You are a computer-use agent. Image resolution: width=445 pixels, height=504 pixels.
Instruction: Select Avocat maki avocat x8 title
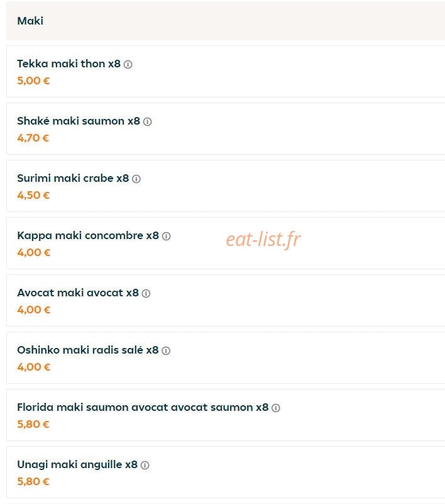click(78, 293)
